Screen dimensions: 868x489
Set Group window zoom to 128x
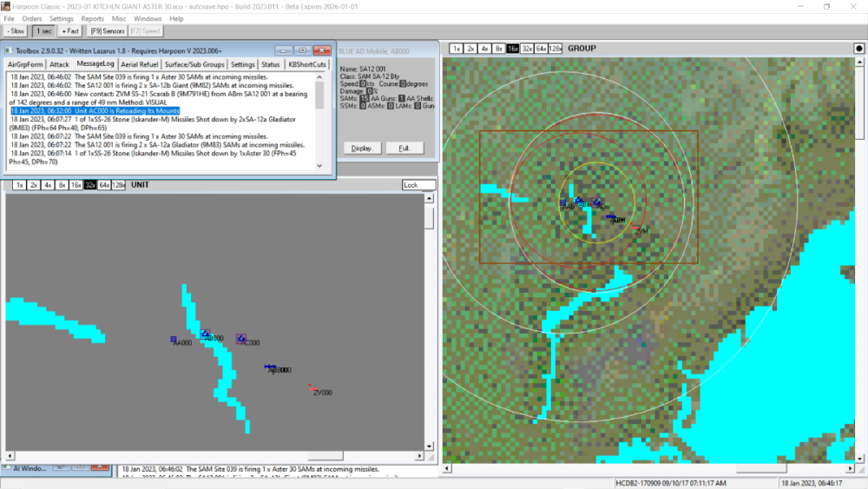coord(556,49)
